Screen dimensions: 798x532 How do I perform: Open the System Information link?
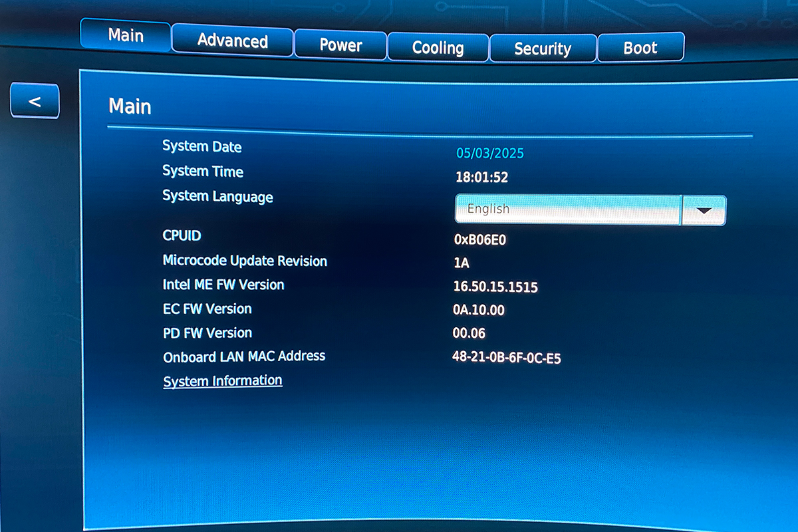[x=223, y=381]
